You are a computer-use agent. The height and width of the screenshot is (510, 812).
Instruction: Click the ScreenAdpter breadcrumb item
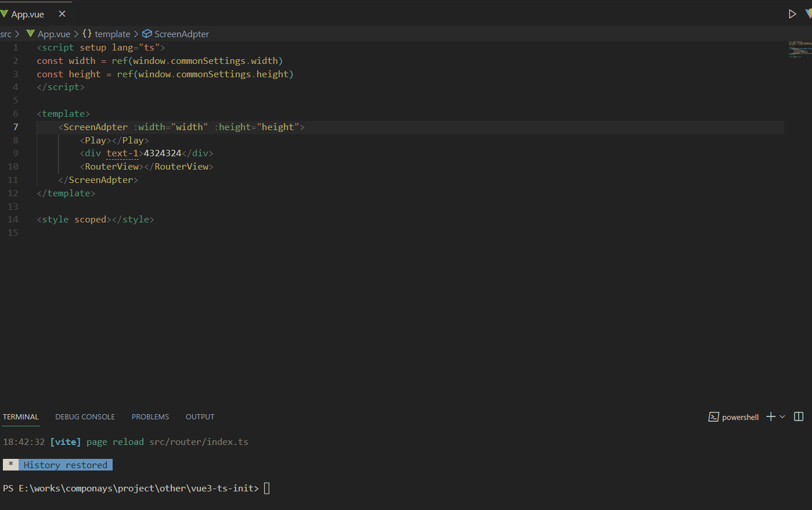[x=182, y=34]
